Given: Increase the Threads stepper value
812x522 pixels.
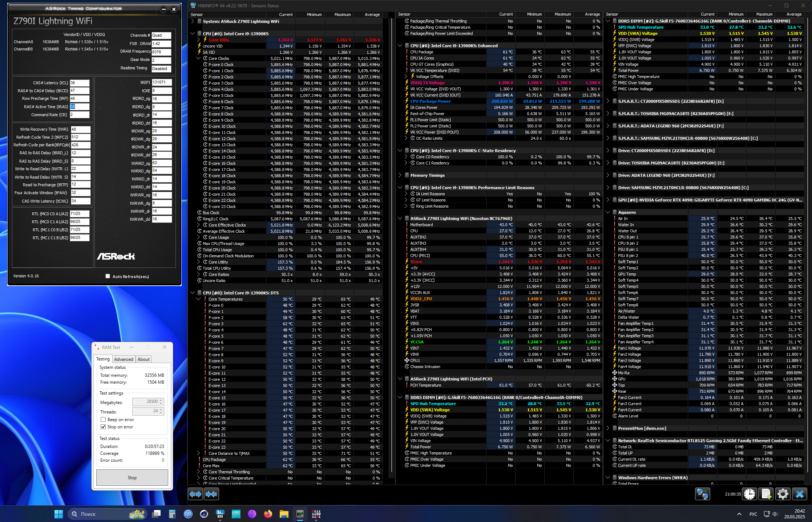Looking at the screenshot, I should pos(161,409).
